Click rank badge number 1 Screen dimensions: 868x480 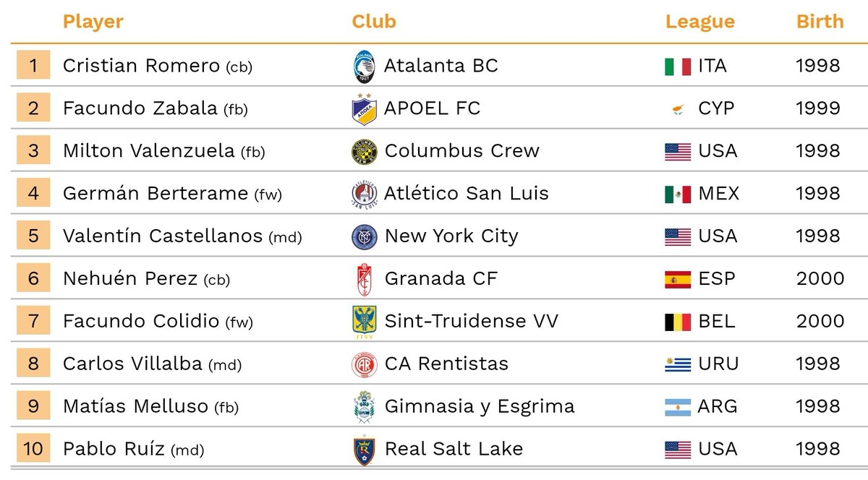click(33, 66)
